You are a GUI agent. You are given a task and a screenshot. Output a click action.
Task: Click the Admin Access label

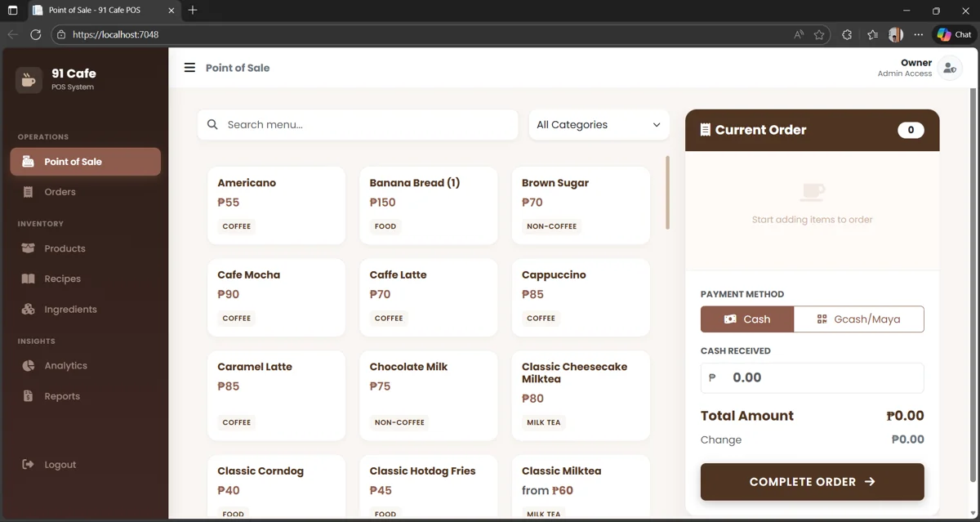[904, 74]
